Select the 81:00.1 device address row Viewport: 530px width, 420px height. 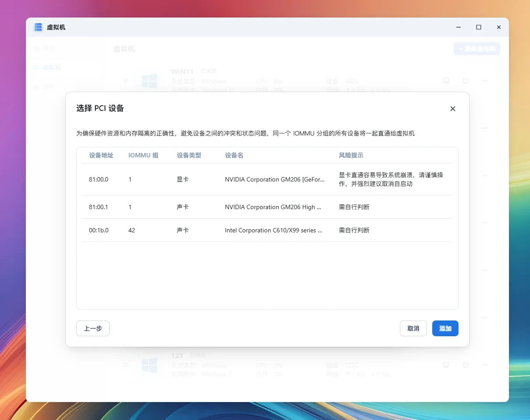[x=99, y=207]
